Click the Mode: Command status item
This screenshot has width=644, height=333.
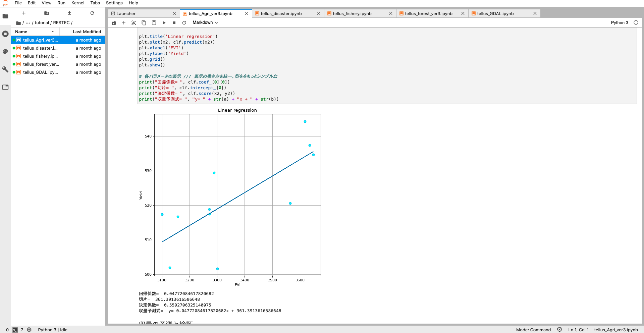point(533,330)
